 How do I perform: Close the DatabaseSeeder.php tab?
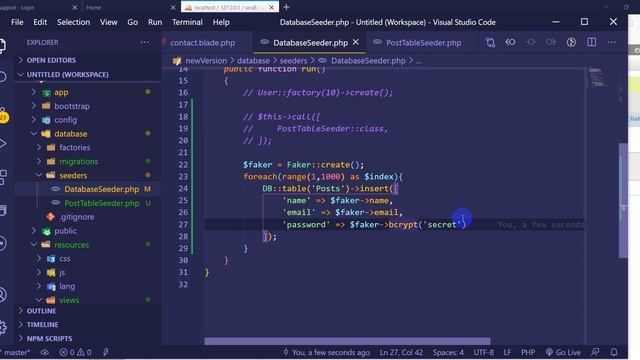(356, 42)
